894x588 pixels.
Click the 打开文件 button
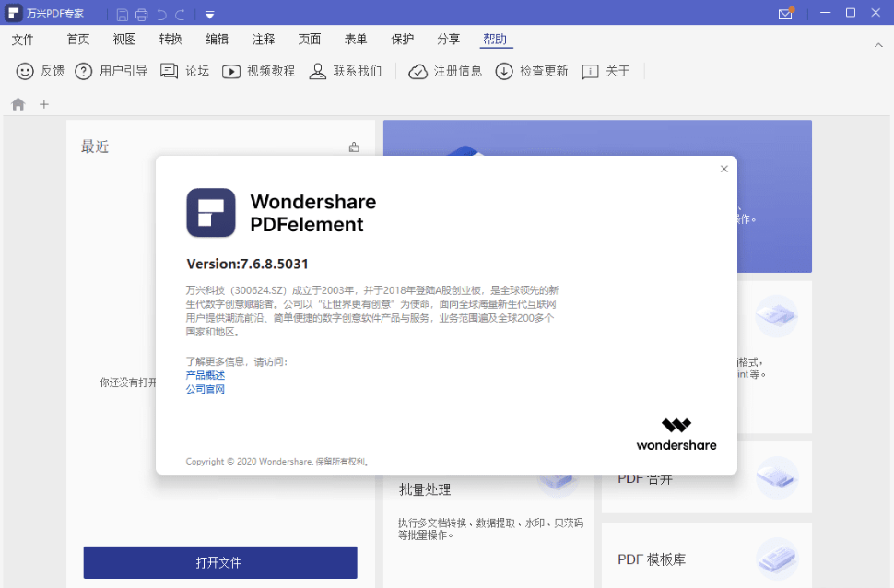tap(220, 562)
